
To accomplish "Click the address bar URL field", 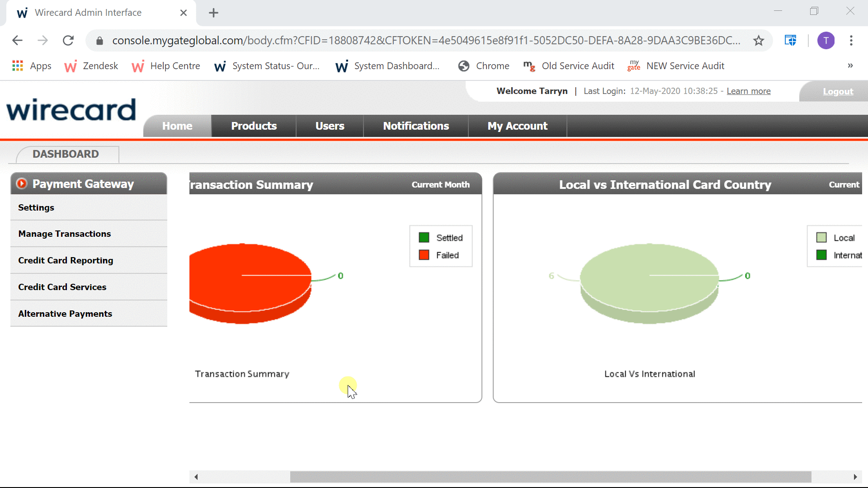I will point(425,41).
